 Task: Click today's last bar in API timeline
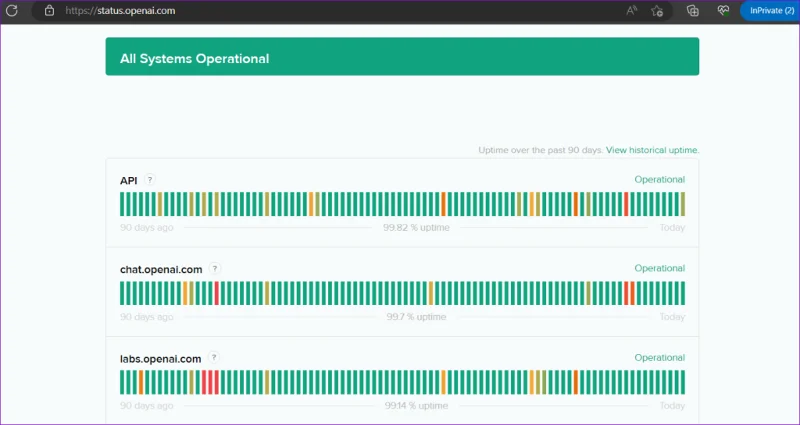[x=683, y=204]
